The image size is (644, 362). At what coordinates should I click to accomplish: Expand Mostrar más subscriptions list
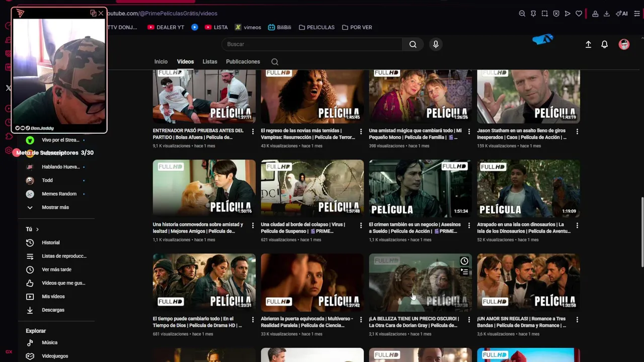[55, 207]
